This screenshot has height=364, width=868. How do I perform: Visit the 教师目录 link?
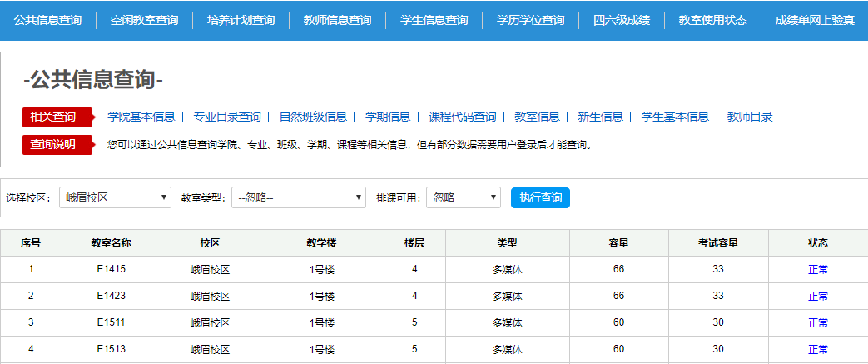pos(749,117)
